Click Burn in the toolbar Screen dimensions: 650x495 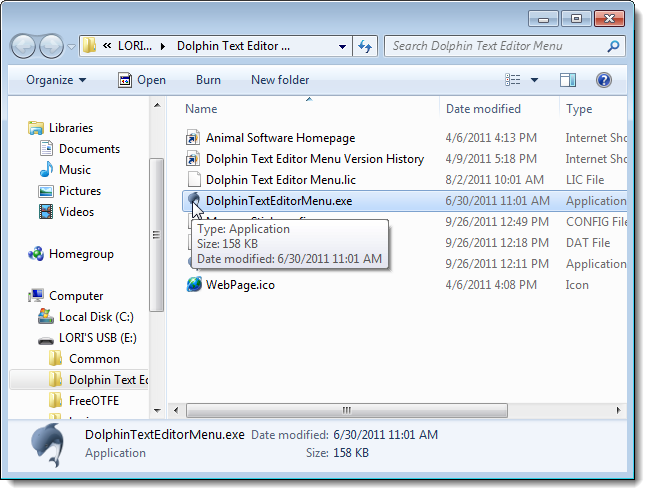click(x=208, y=80)
